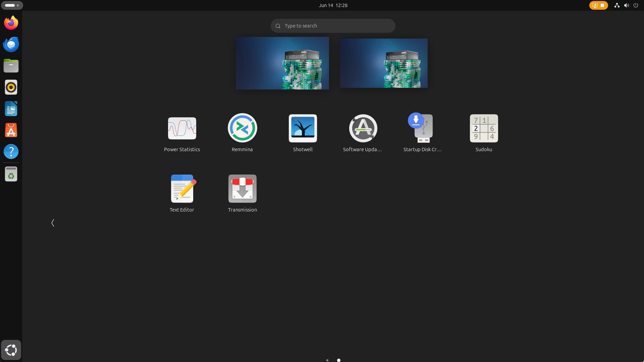Click the Shotwell label text
Viewport: 644px width, 362px height.
[303, 149]
